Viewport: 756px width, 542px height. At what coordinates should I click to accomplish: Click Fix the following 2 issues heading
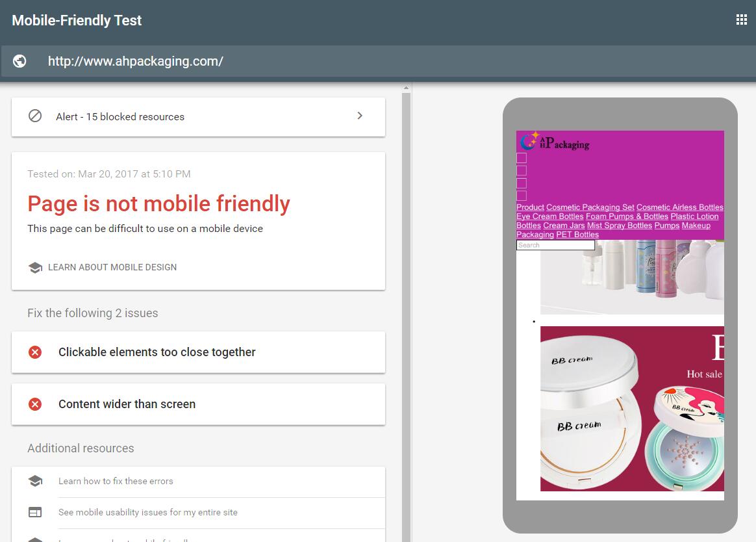click(x=93, y=313)
